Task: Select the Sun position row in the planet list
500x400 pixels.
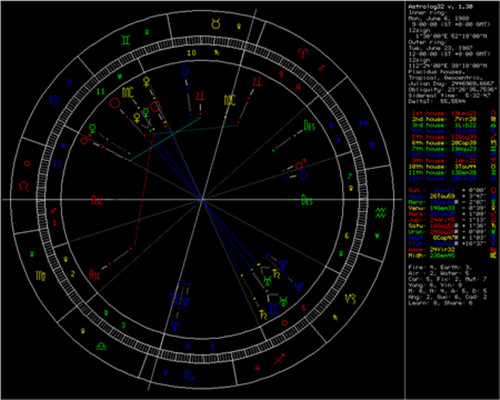Action: [x=452, y=190]
